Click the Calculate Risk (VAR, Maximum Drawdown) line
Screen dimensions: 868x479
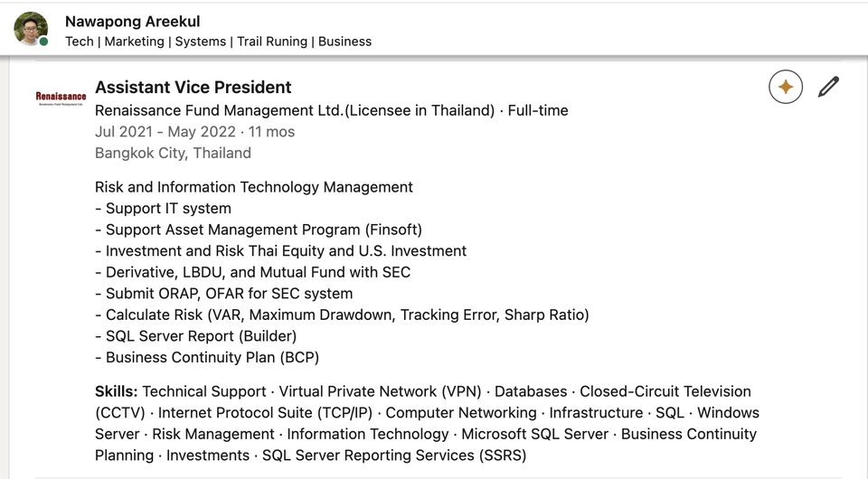click(342, 315)
